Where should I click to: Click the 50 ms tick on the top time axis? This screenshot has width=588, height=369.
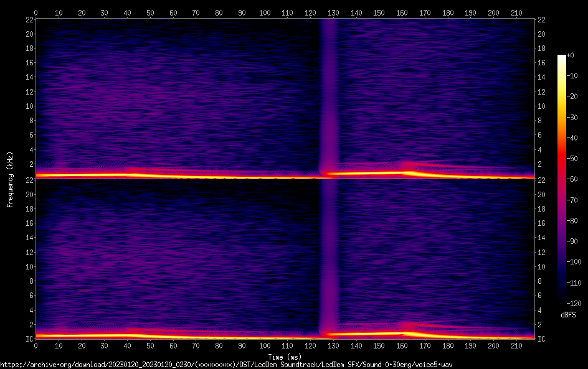point(150,12)
